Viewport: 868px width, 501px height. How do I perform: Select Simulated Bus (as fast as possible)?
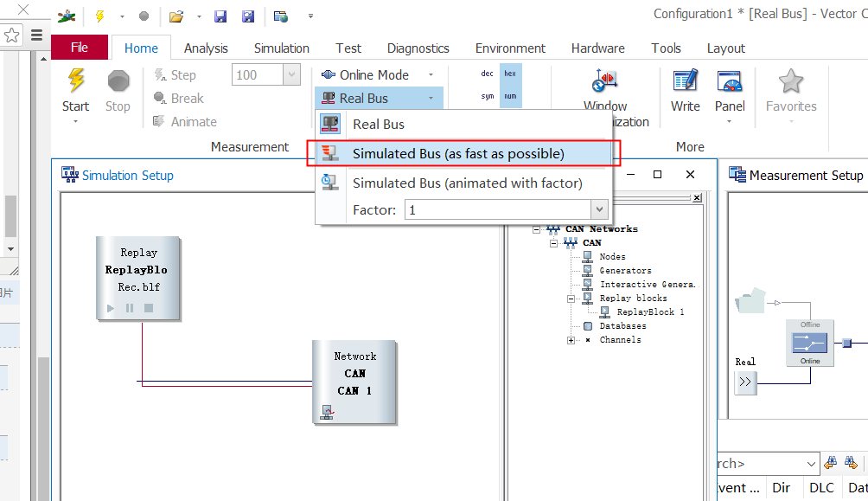[x=464, y=153]
